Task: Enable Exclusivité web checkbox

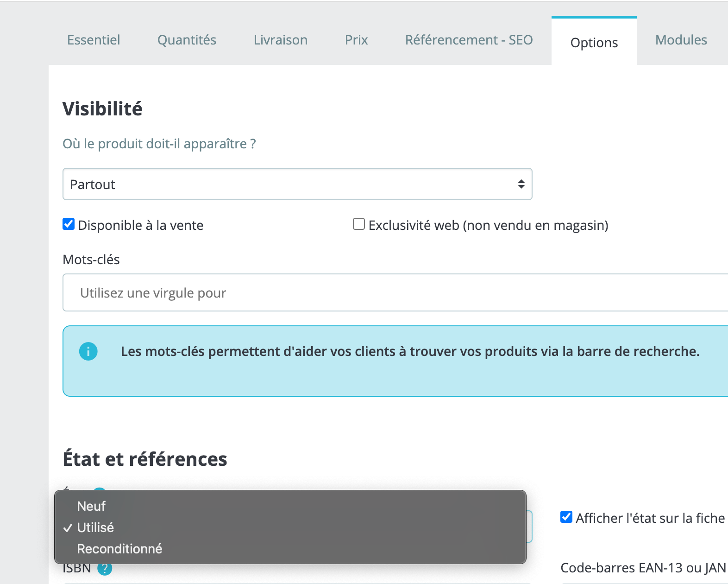Action: coord(359,224)
